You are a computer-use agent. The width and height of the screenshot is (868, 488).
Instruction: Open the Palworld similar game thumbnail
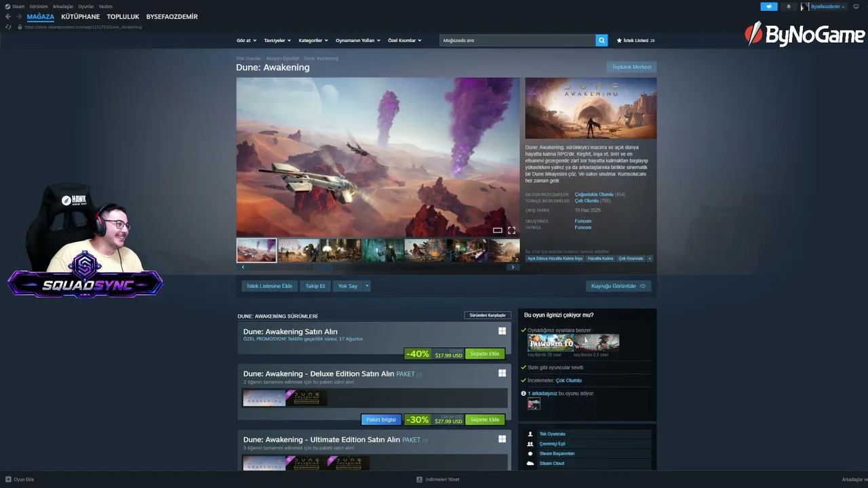pyautogui.click(x=551, y=342)
